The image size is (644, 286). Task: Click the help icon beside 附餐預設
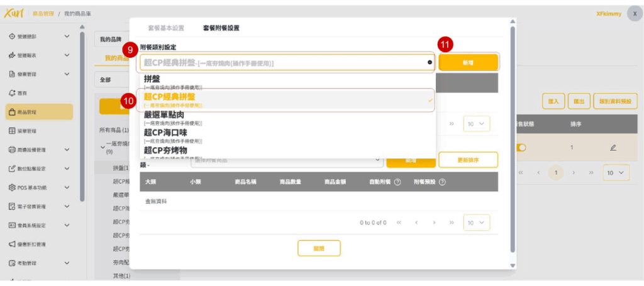coord(441,182)
